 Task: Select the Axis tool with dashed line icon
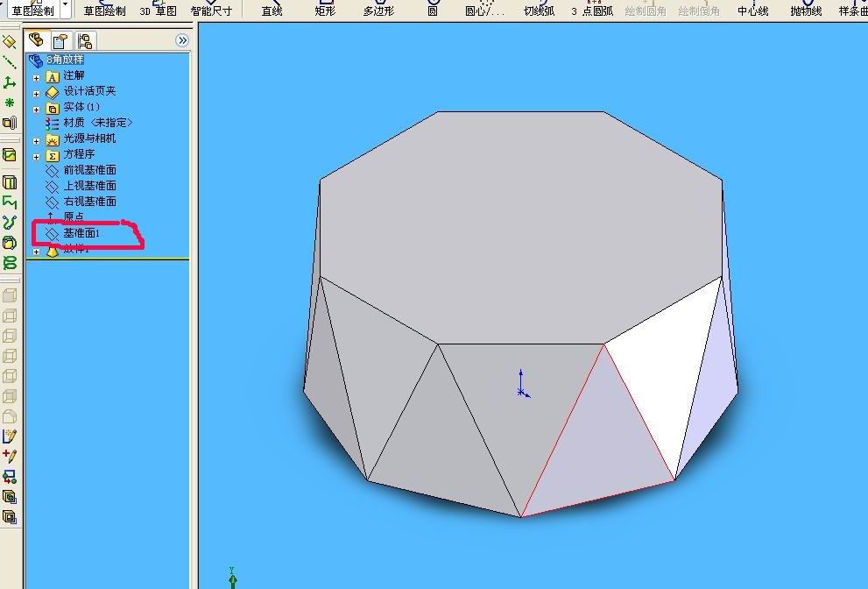coord(10,62)
